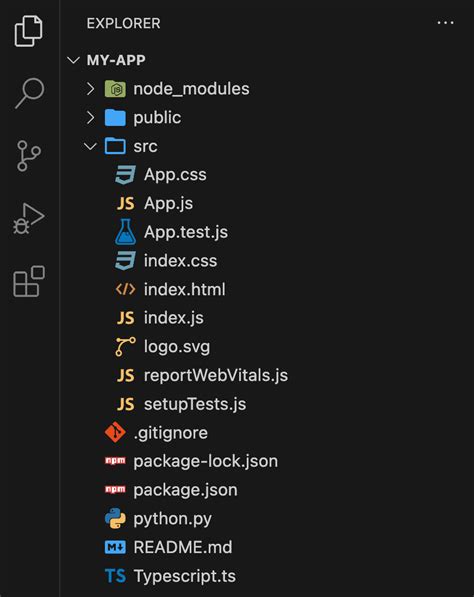Viewport: 474px width, 597px height.
Task: Open the Source Control view icon
Action: click(29, 155)
